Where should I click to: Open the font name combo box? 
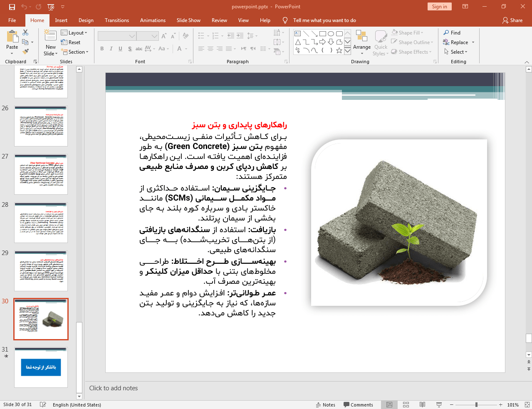(117, 36)
